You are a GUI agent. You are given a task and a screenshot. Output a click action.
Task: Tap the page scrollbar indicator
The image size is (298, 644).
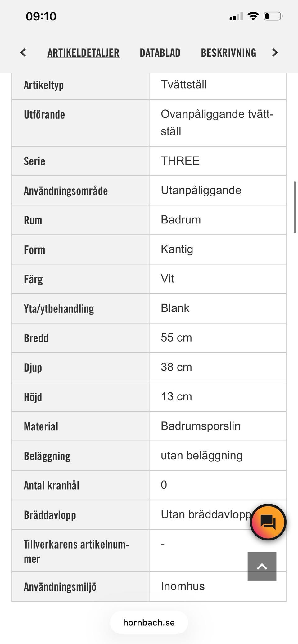tap(295, 207)
